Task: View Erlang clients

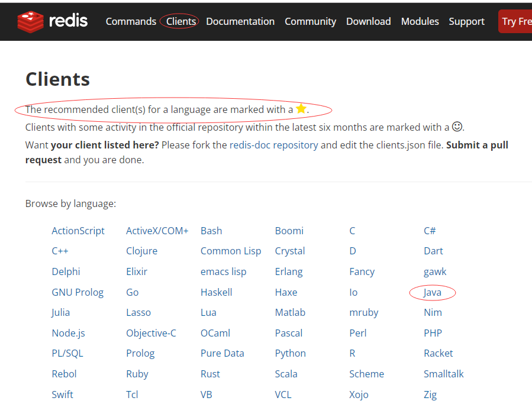Action: (289, 272)
